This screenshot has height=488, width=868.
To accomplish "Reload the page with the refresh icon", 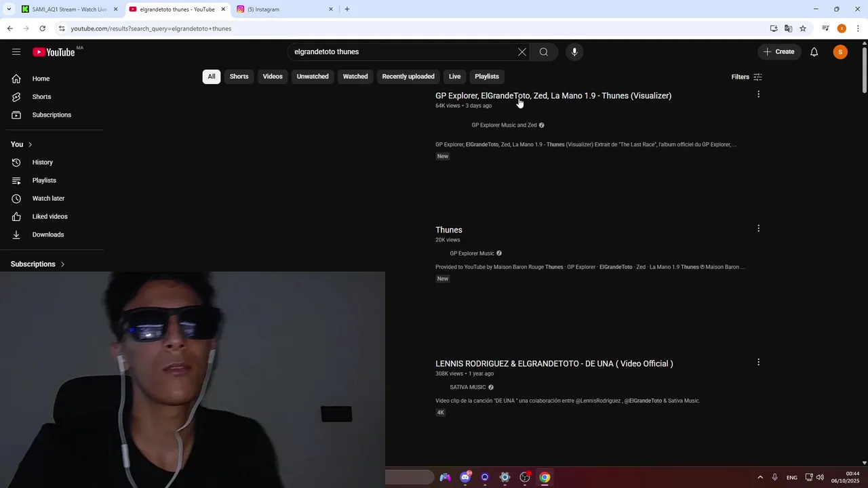I will pos(42,28).
